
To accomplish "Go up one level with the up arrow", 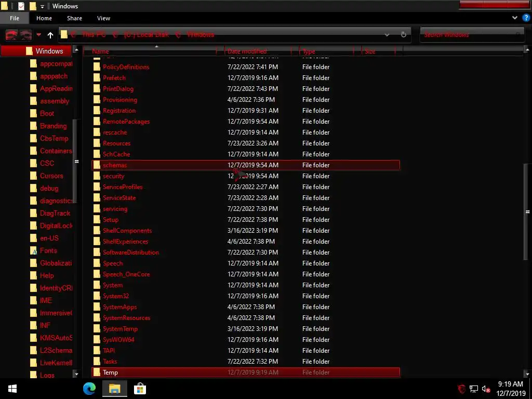I will pos(50,35).
